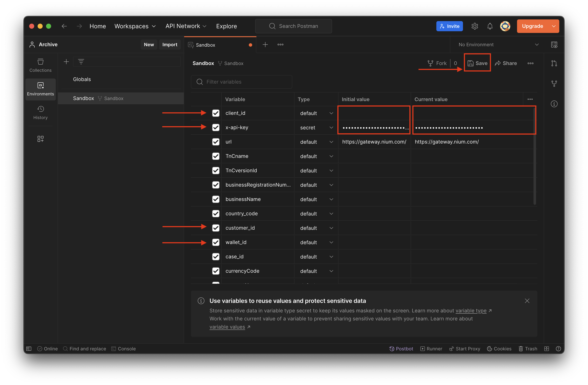
Task: Launch Postbot from status bar
Action: (x=401, y=348)
